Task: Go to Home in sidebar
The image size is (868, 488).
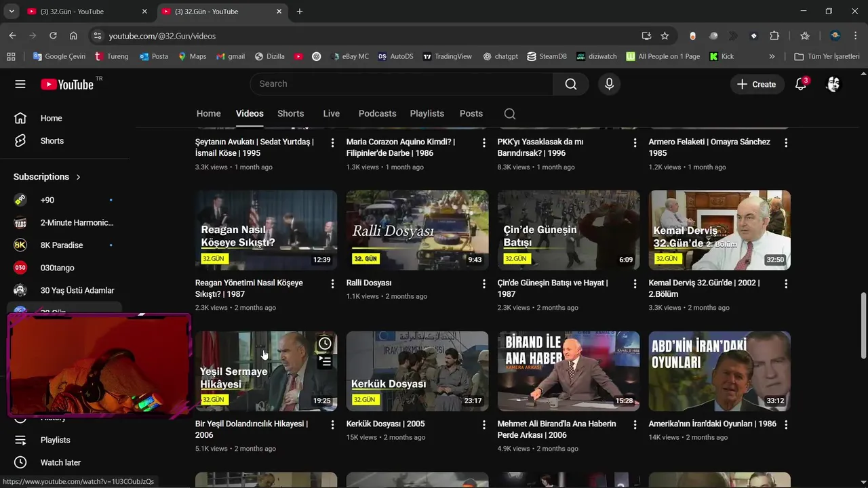Action: 64,119
